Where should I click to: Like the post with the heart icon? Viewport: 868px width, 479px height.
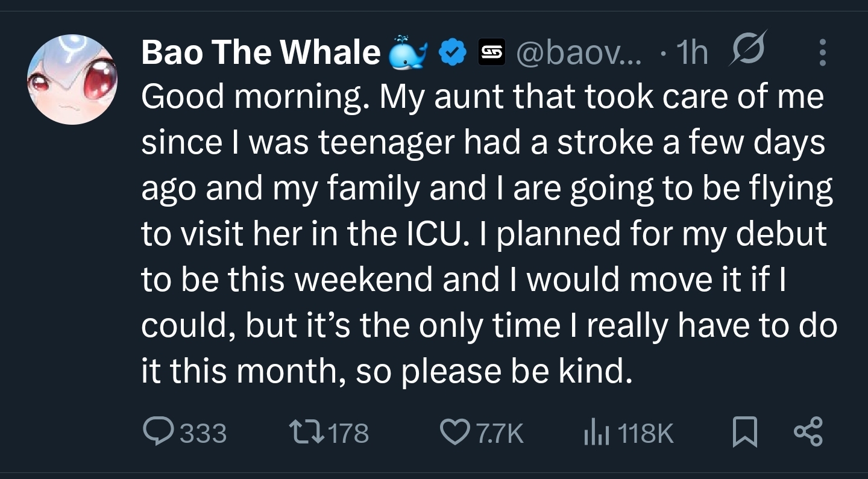click(x=454, y=433)
